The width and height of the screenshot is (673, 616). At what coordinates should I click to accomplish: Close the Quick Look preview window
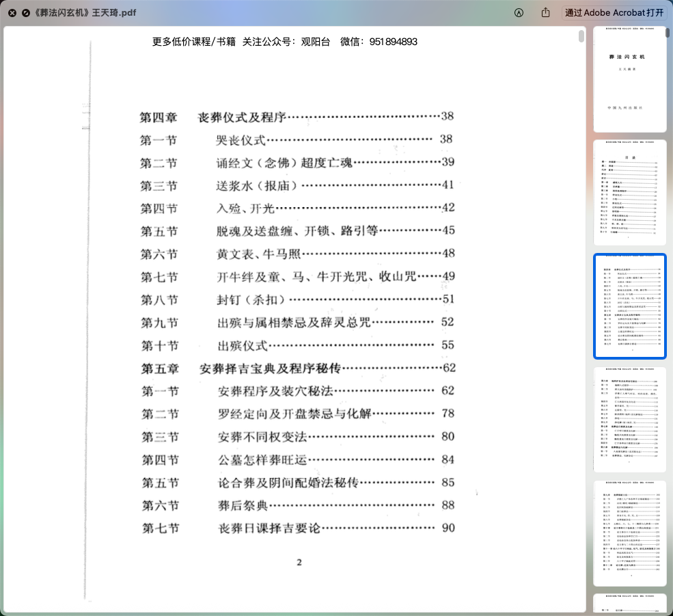(x=12, y=13)
